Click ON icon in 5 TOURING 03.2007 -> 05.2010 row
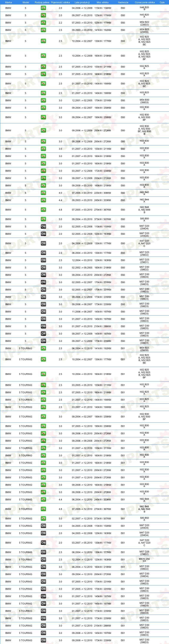Viewport: 169px width, 644px height. pyautogui.click(x=43, y=542)
